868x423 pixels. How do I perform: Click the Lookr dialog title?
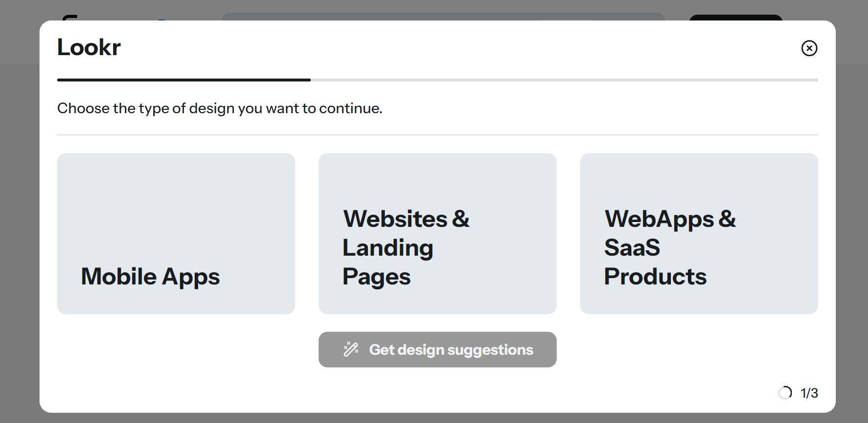click(x=89, y=47)
